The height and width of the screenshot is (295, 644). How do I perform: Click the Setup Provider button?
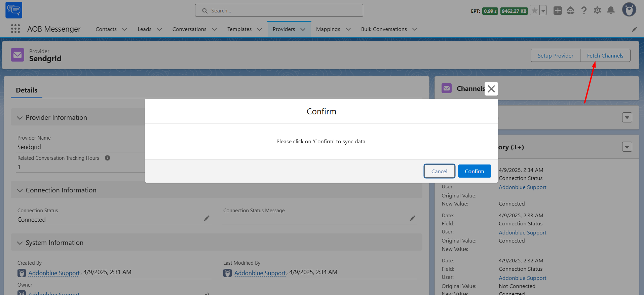point(555,56)
